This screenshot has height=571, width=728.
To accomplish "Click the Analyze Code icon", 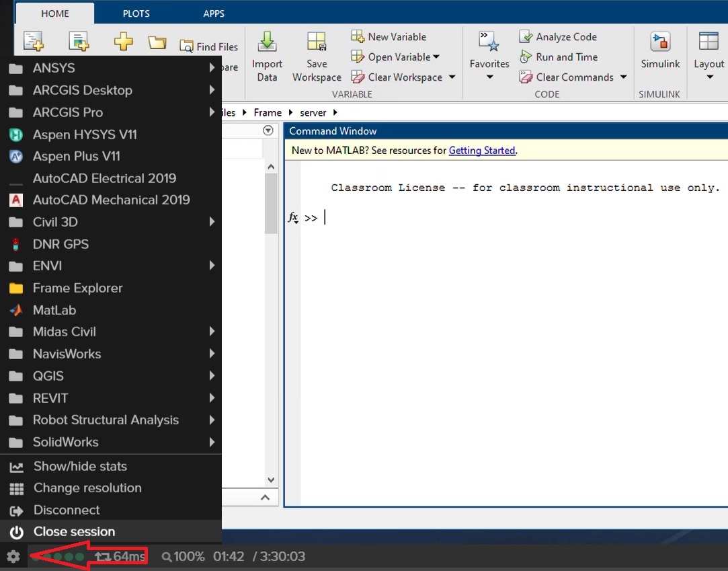I will pos(526,37).
